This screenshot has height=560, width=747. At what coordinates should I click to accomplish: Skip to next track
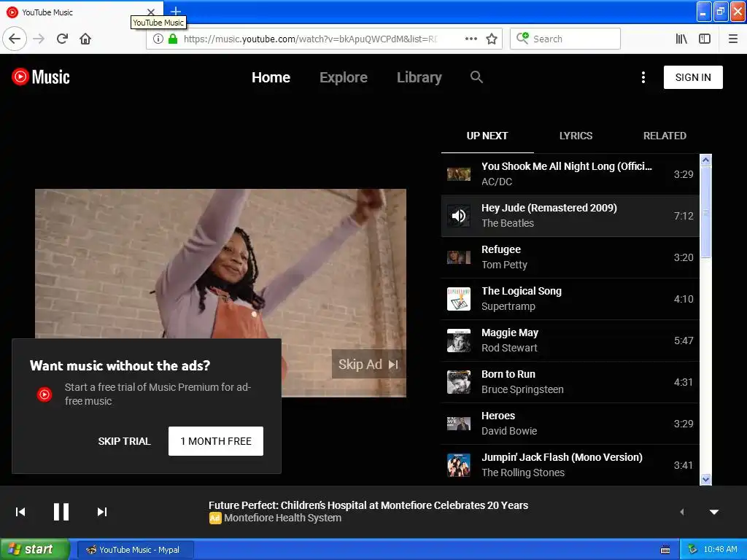point(102,512)
